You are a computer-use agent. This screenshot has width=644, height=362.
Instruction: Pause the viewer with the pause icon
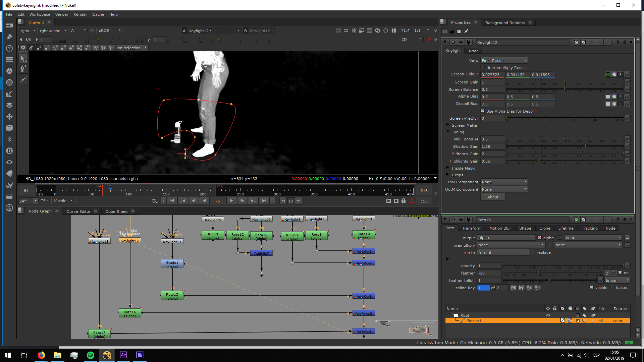click(x=394, y=31)
